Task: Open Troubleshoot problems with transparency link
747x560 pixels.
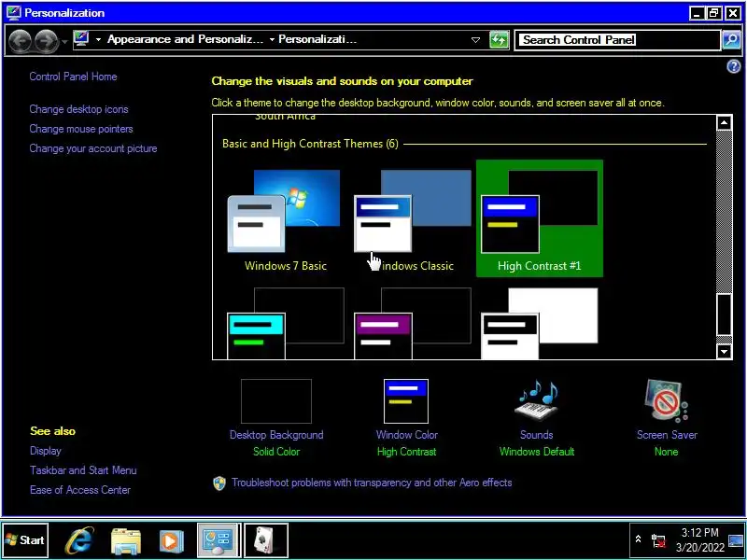Action: click(x=372, y=483)
